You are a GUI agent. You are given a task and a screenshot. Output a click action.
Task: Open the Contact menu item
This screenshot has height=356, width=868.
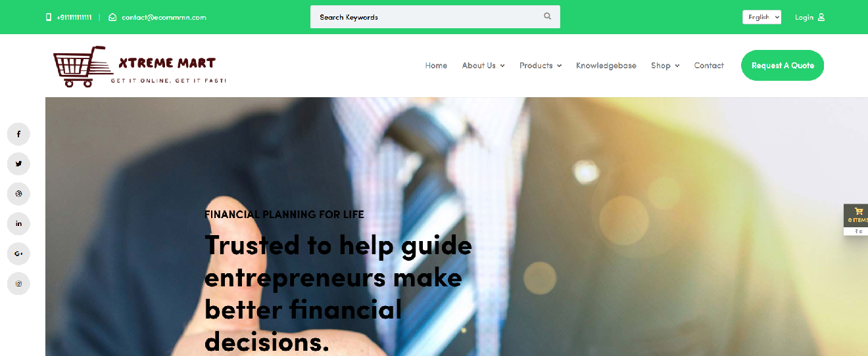coord(709,66)
